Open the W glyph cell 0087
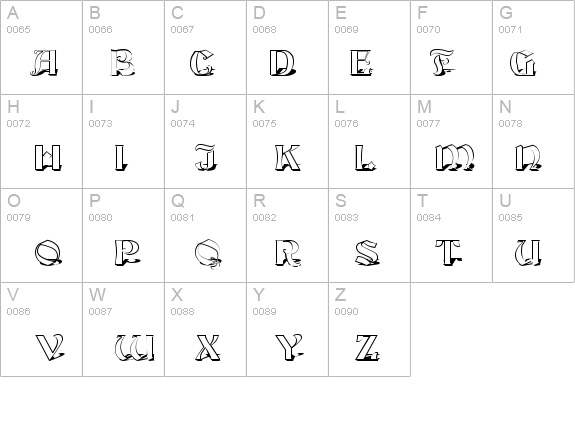The height and width of the screenshot is (421, 575). [x=123, y=329]
